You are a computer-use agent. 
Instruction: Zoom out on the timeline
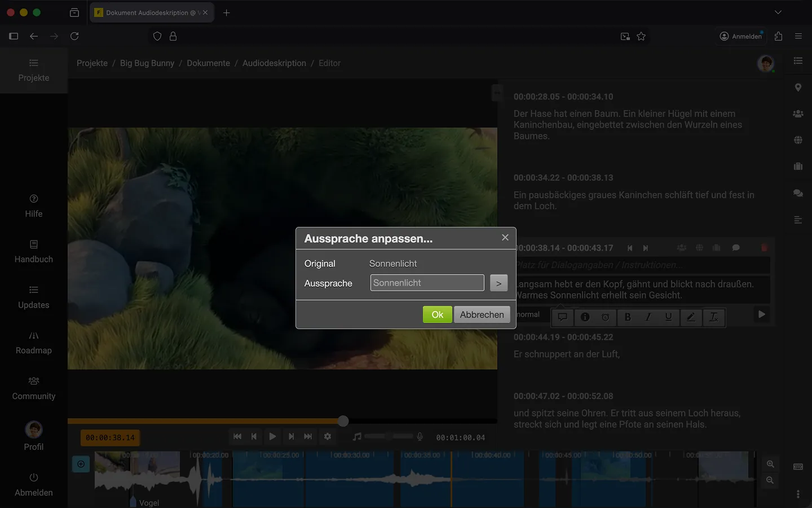coord(770,480)
